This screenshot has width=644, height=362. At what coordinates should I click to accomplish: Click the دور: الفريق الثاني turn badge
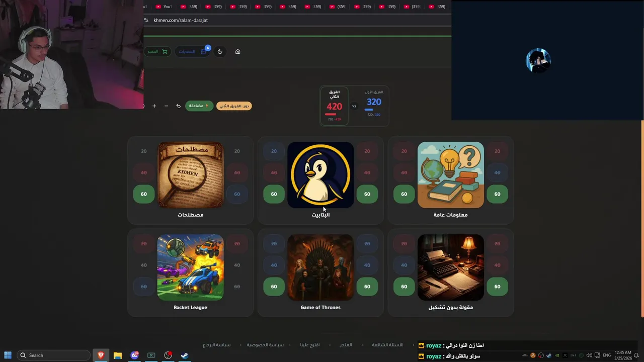tap(234, 106)
